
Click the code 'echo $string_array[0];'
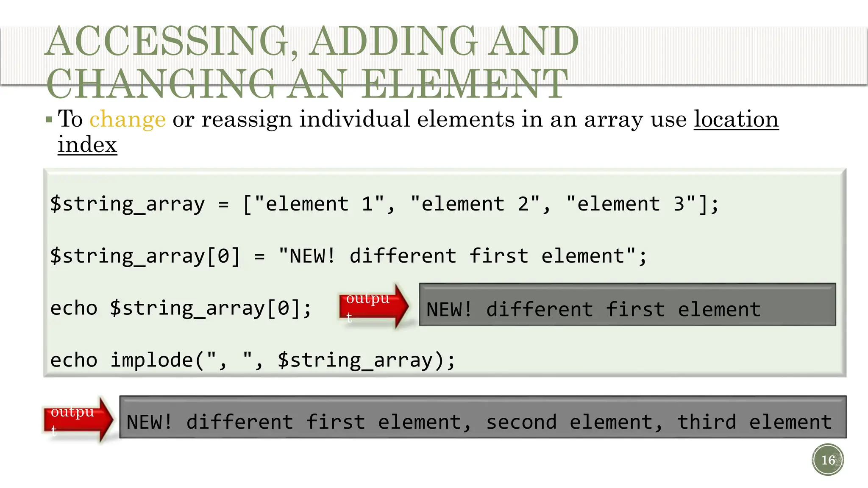tap(181, 308)
